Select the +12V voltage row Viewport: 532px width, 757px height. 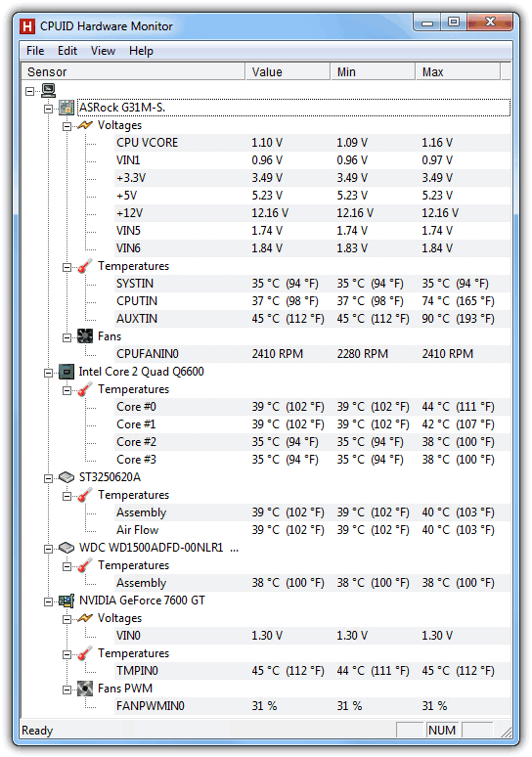(x=312, y=213)
